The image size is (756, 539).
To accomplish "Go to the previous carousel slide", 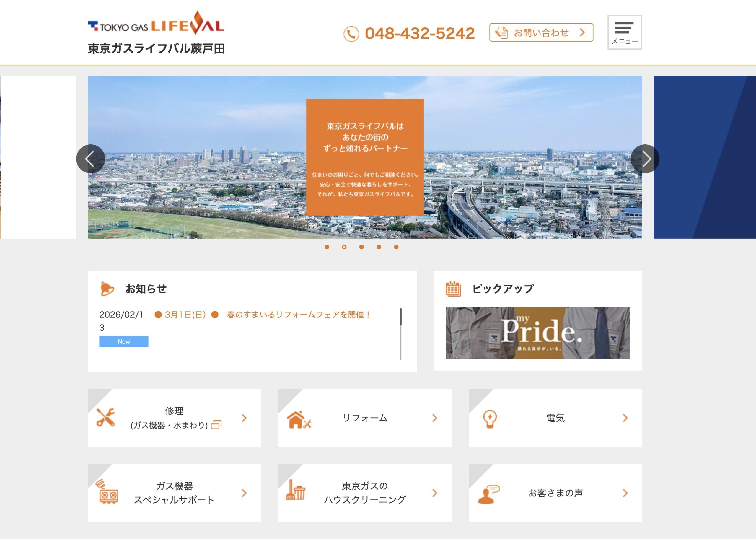I will point(90,159).
